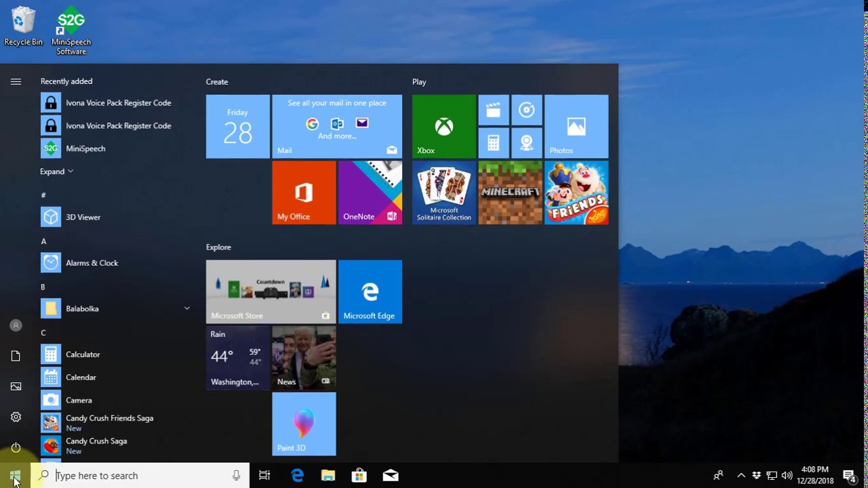
Task: Open the Movies & TV small tile
Action: pos(494,110)
